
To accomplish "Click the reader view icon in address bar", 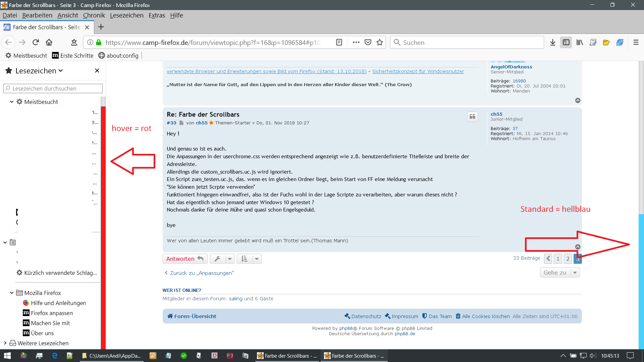I will [x=339, y=43].
